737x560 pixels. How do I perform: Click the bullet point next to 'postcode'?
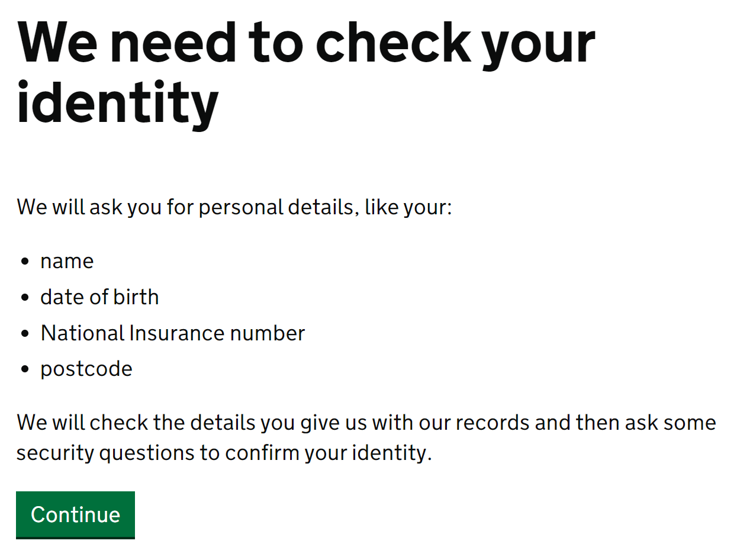click(x=25, y=369)
